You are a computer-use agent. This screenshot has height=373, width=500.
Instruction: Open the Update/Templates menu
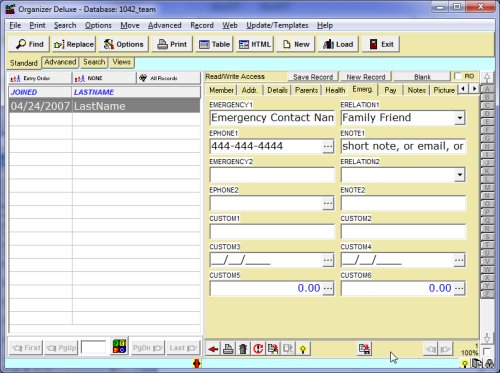277,25
